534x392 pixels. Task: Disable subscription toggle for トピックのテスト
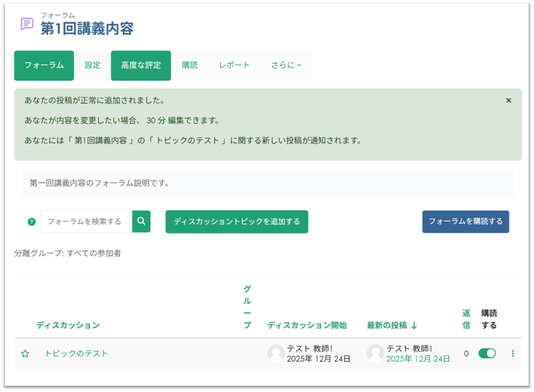click(488, 353)
